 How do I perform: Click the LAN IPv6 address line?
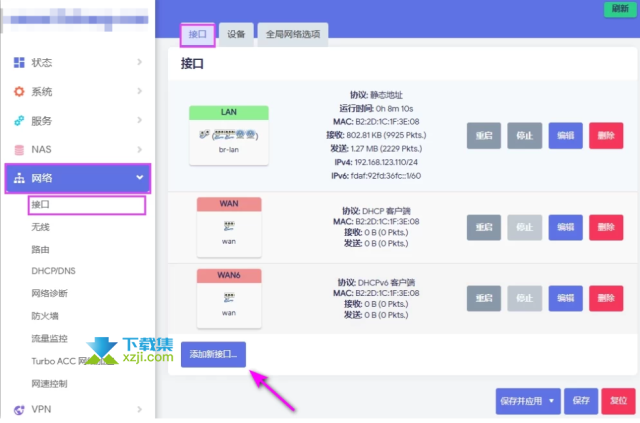[x=376, y=176]
